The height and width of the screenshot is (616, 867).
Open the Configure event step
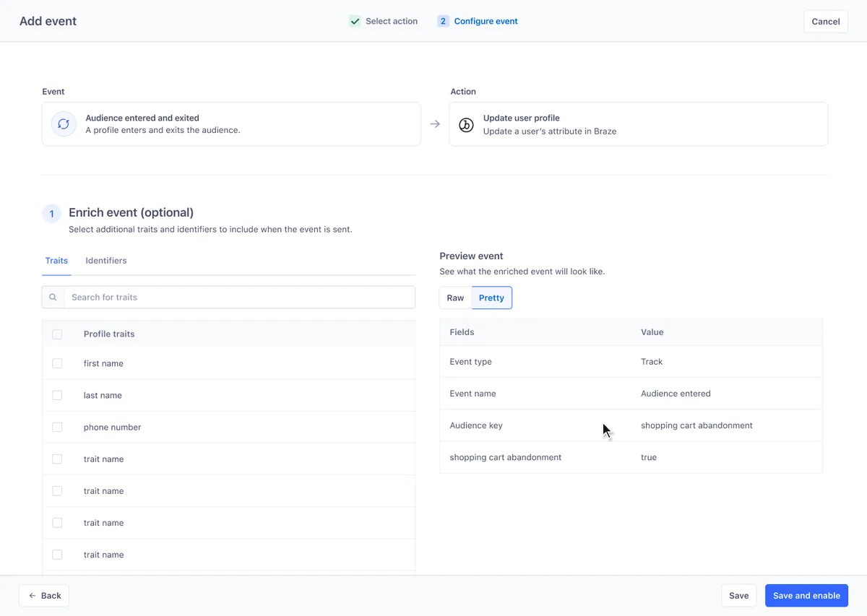pyautogui.click(x=478, y=22)
